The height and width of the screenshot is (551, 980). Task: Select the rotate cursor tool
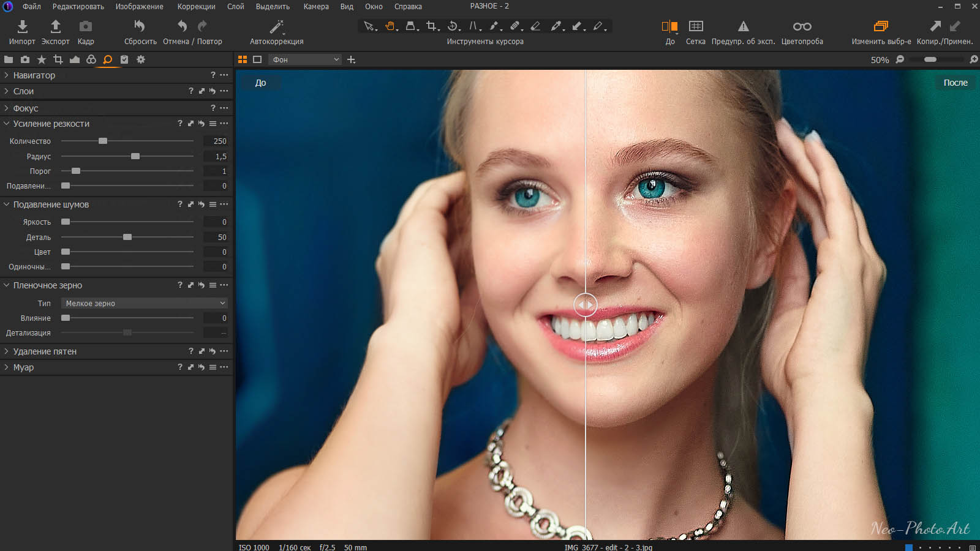pyautogui.click(x=453, y=26)
